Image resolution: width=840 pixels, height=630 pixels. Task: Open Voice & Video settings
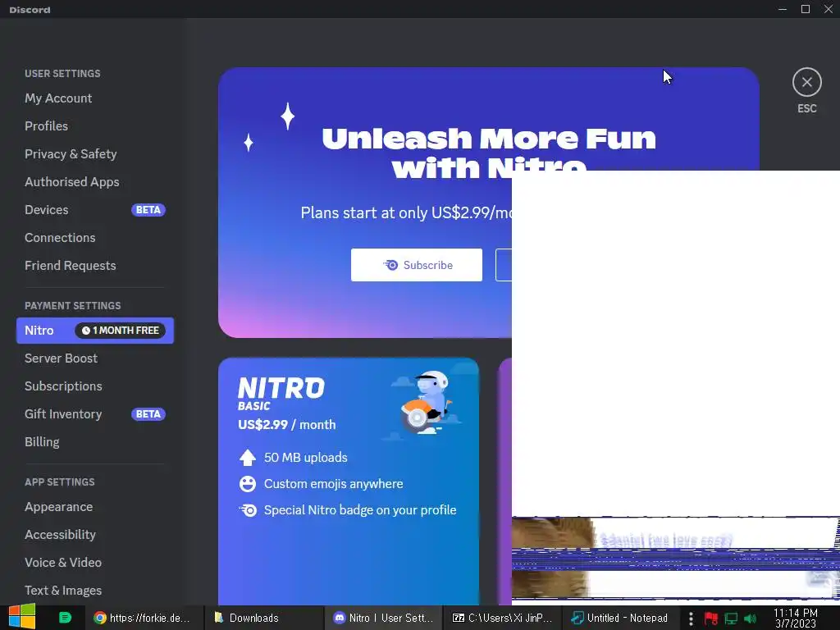point(62,563)
